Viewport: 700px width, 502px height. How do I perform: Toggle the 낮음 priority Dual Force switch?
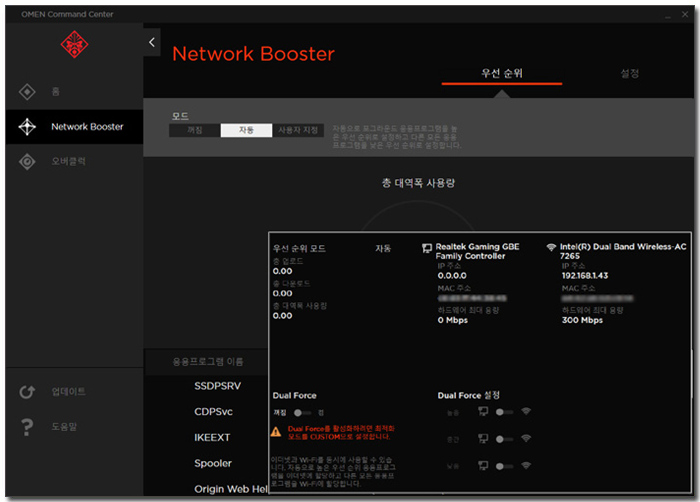click(504, 466)
